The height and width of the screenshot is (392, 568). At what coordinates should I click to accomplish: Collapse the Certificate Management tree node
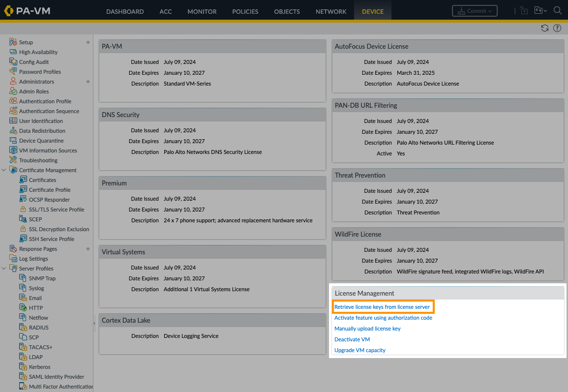tap(4, 170)
